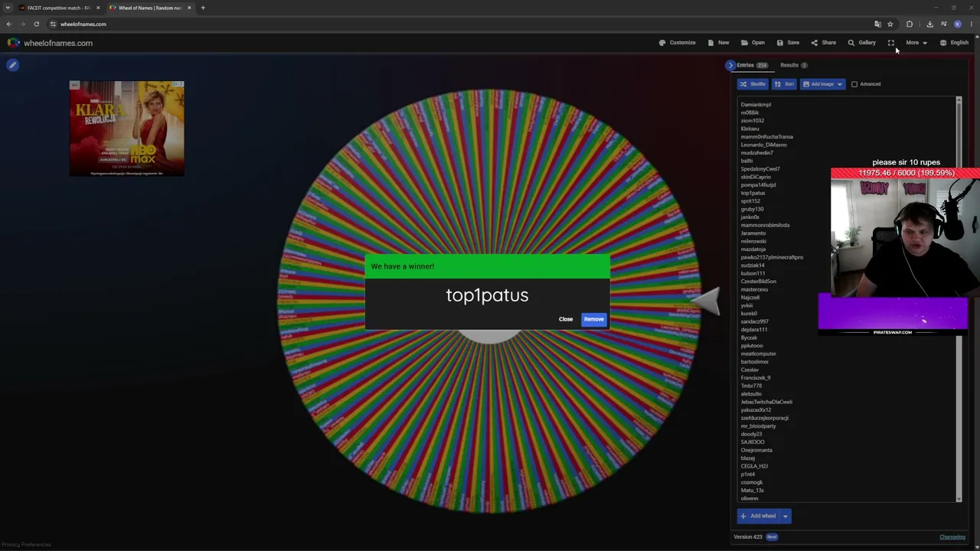Click the entries list scrollbar
The image size is (980, 551).
point(959,298)
